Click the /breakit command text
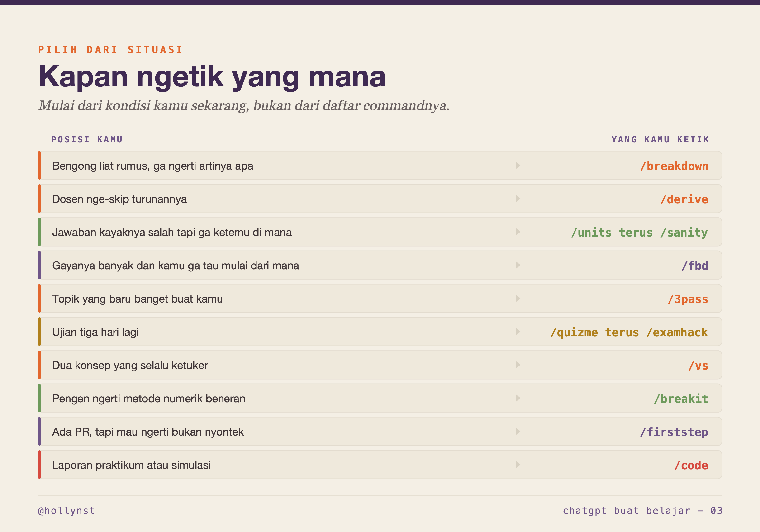 click(681, 399)
